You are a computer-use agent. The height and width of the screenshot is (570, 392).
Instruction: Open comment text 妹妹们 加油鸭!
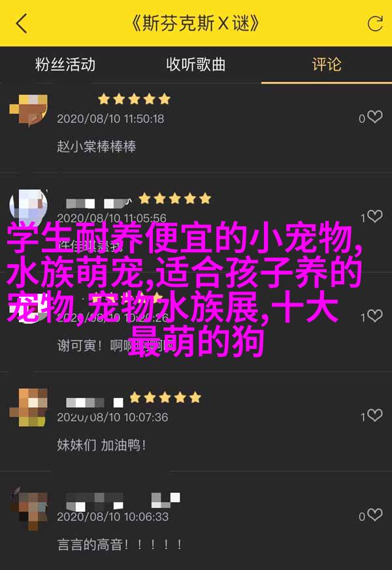click(102, 445)
